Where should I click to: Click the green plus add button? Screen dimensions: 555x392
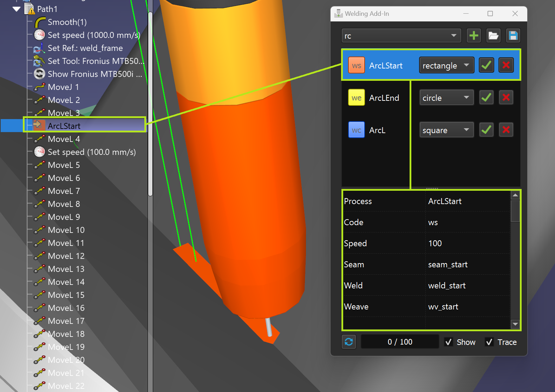click(x=474, y=35)
